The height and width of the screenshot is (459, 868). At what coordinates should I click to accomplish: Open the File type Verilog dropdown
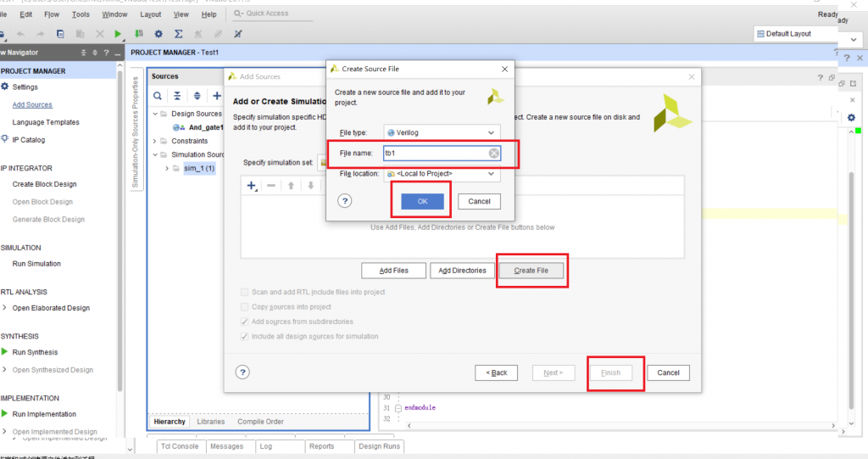(x=442, y=132)
